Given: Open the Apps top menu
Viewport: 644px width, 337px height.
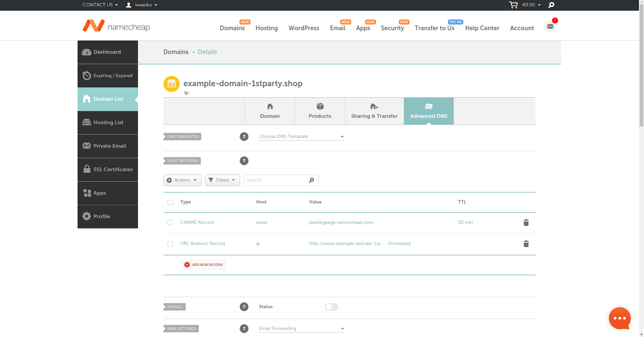Looking at the screenshot, I should [x=363, y=28].
